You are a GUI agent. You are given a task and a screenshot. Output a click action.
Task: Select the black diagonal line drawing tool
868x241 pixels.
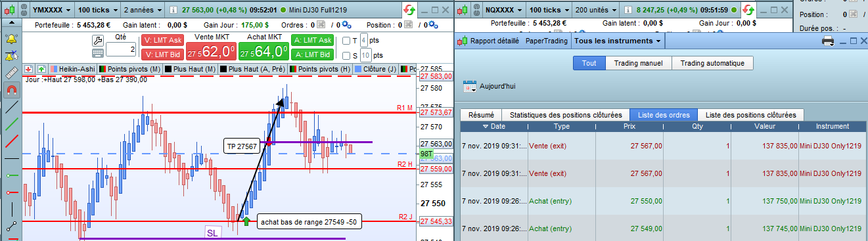pos(11,106)
